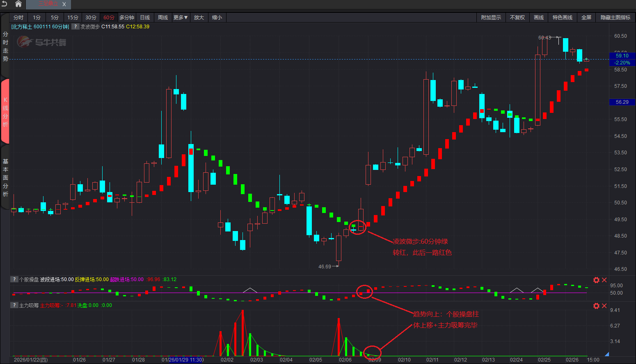Open settings gear for 个股操盘 indicator
The height and width of the screenshot is (364, 636).
(x=596, y=280)
